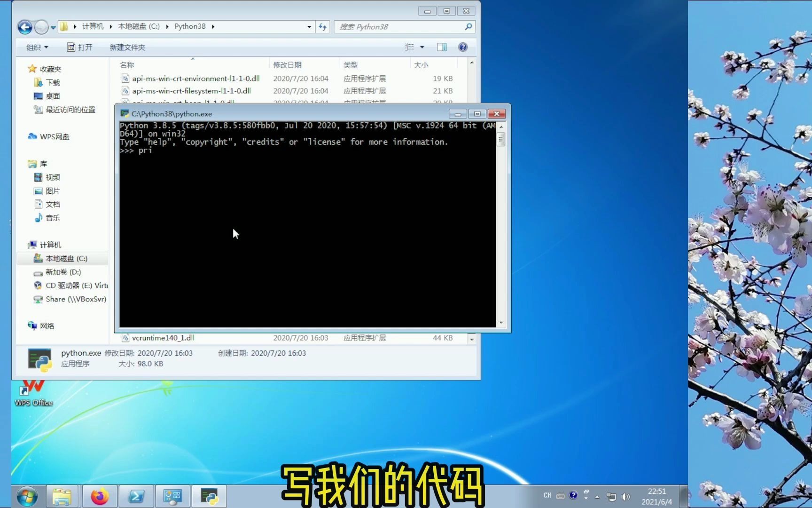Click the 图片 library icon
This screenshot has width=812, height=508.
pyautogui.click(x=39, y=190)
